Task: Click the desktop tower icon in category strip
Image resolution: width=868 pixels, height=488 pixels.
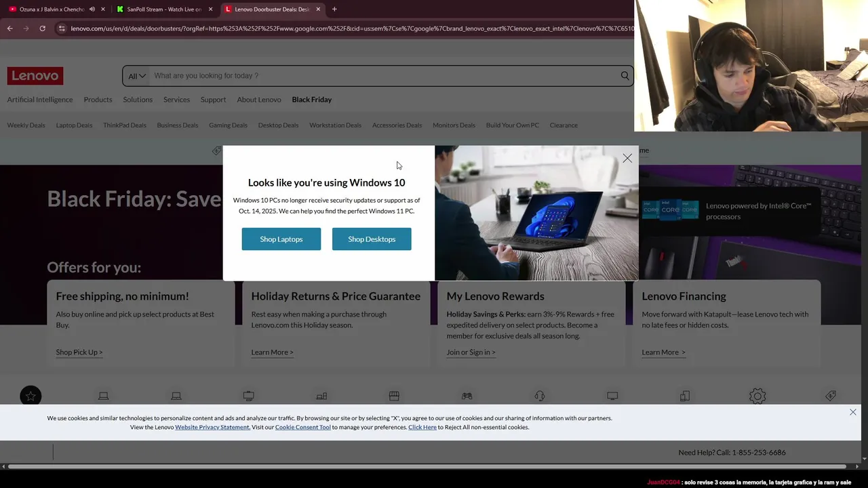Action: [x=321, y=396]
